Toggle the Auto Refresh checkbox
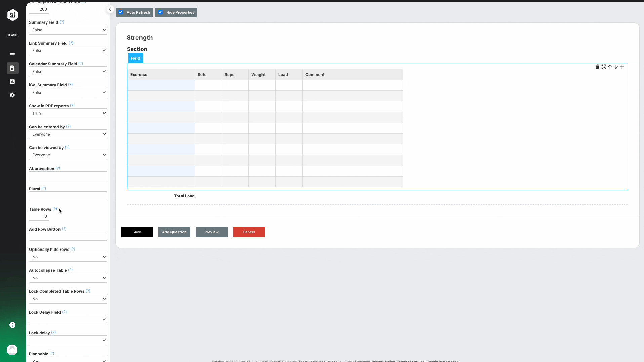This screenshot has width=644, height=362. point(121,12)
